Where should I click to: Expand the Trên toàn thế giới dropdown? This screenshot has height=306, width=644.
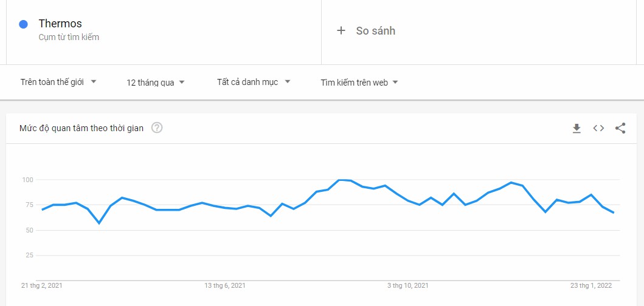coord(58,82)
